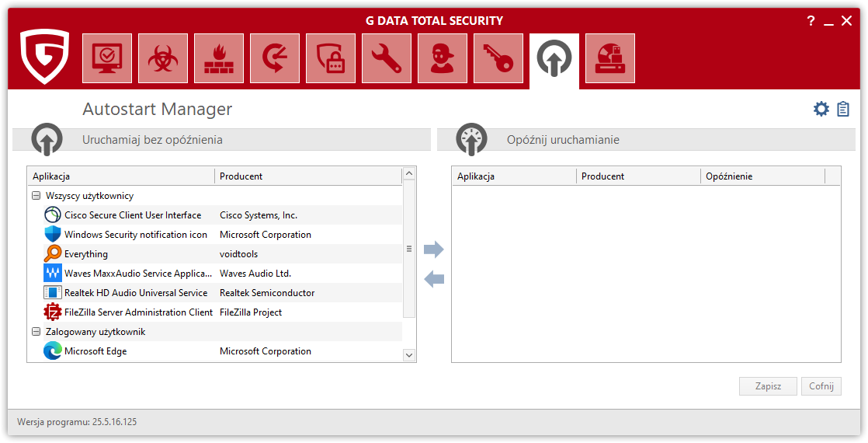Click Wszyscy użytkownicy group label
This screenshot has width=868, height=443.
[90, 196]
